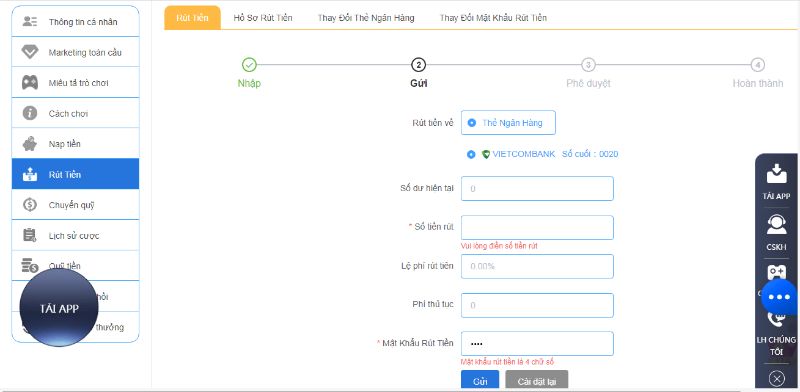
Task: Click the info icon beside Cách chơi
Action: [30, 113]
